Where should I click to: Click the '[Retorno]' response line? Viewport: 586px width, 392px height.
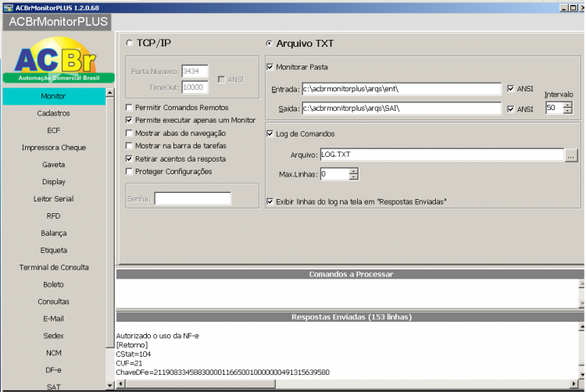[132, 345]
